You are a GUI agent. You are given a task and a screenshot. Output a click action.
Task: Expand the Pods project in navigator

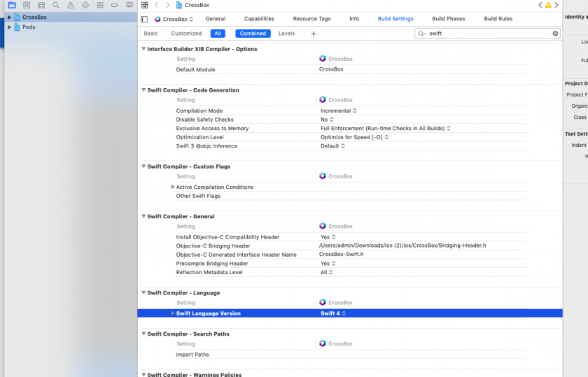(9, 27)
